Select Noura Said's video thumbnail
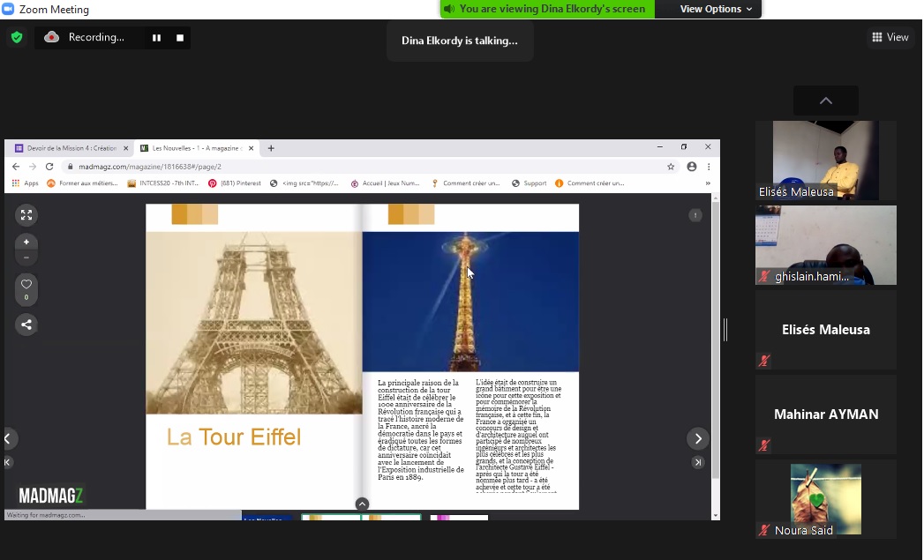The height and width of the screenshot is (560, 924). pos(825,499)
